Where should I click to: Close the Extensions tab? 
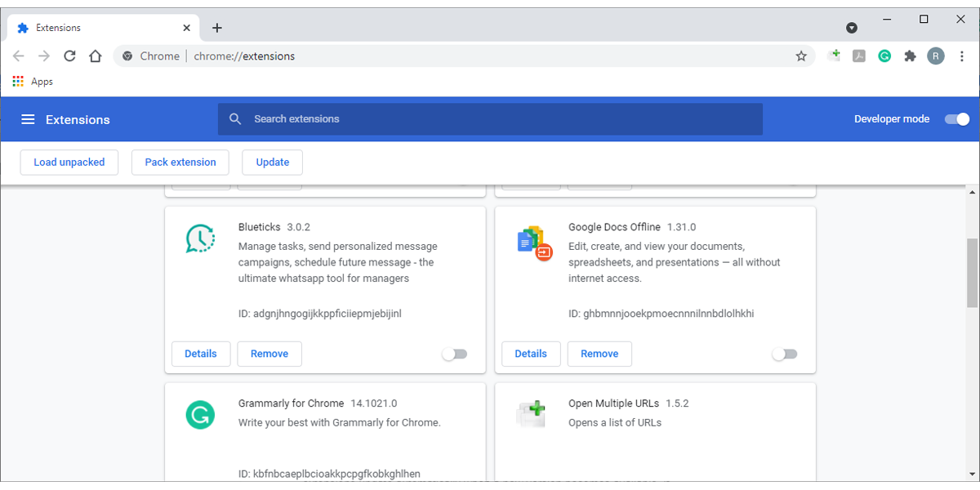pyautogui.click(x=187, y=28)
